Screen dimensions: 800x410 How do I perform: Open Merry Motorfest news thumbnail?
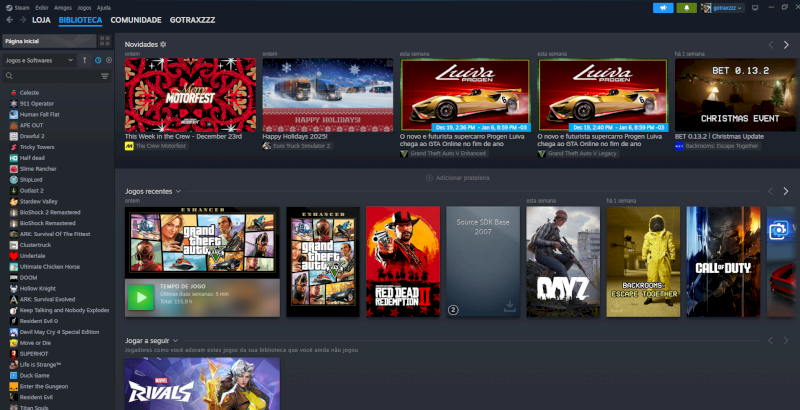point(190,95)
